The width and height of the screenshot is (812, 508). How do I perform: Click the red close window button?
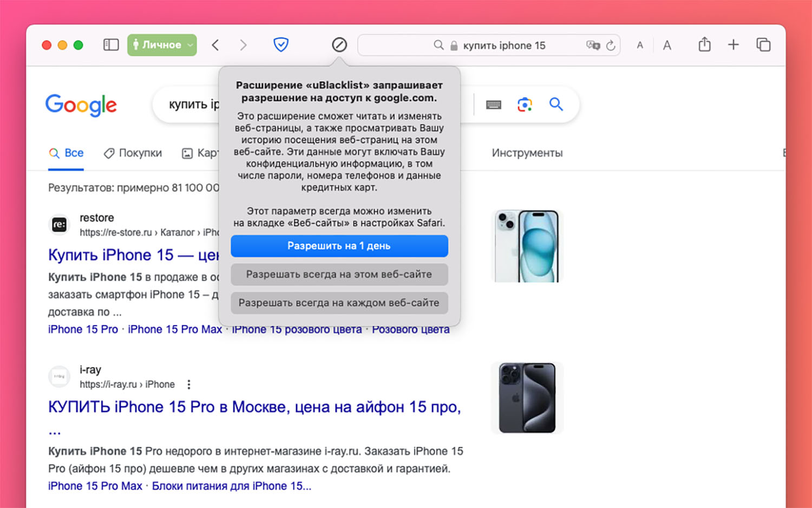[47, 45]
